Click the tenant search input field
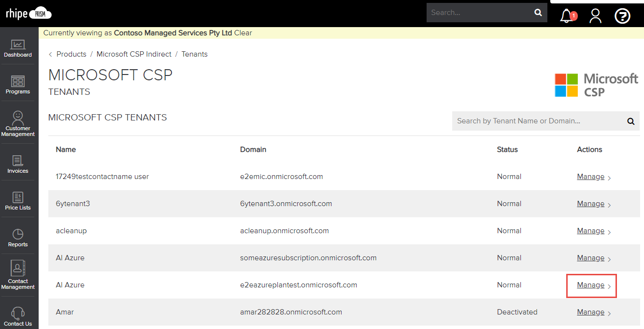Image resolution: width=644 pixels, height=329 pixels. (531, 121)
